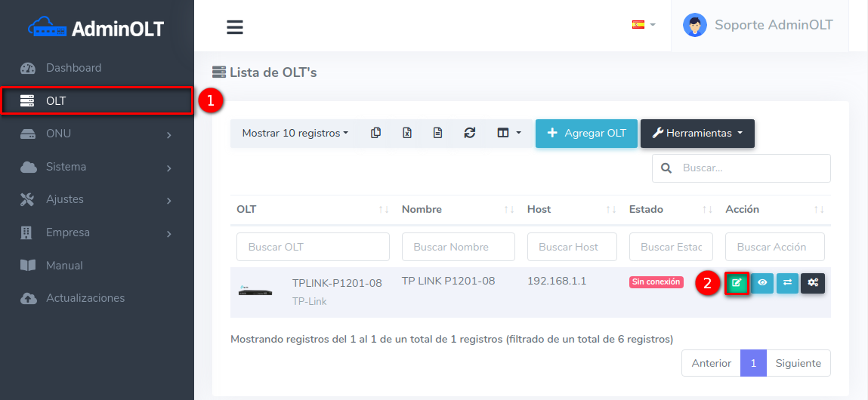Click the green edit OLT icon
Image resolution: width=868 pixels, height=400 pixels.
pyautogui.click(x=737, y=283)
